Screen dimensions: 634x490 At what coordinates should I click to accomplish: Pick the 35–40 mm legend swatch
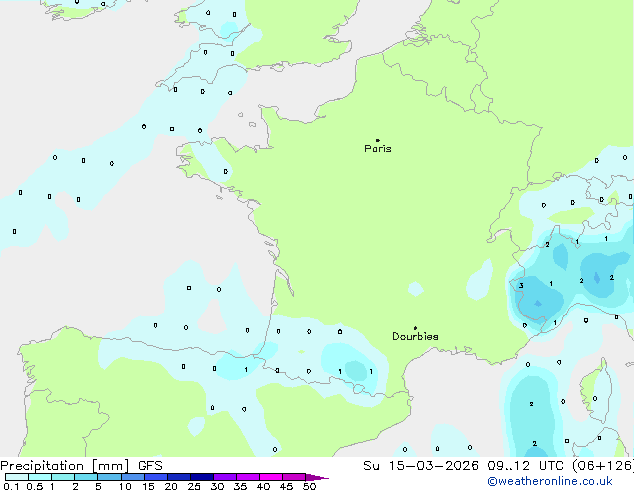click(248, 477)
